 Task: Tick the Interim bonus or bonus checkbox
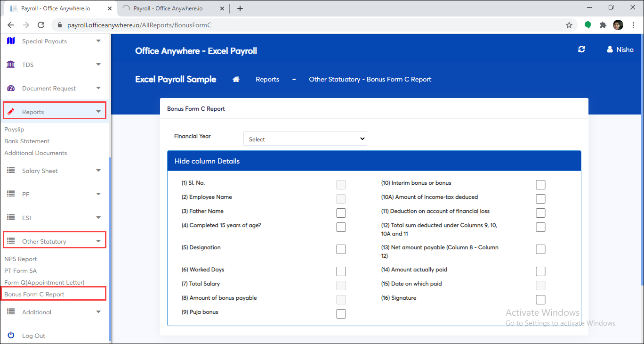pos(541,185)
